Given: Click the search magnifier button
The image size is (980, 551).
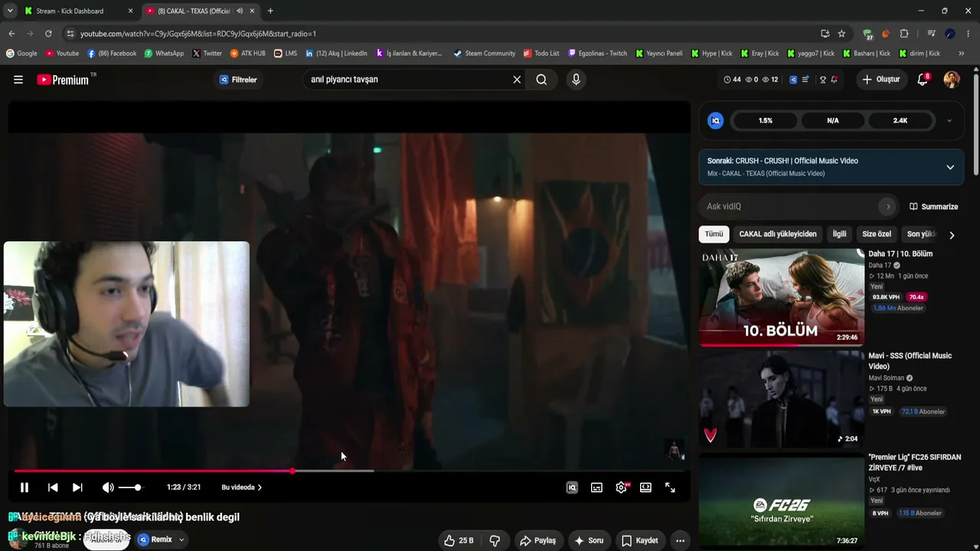Looking at the screenshot, I should point(541,80).
